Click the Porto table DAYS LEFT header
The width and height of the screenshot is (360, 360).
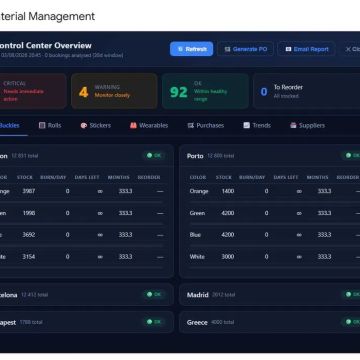point(286,177)
